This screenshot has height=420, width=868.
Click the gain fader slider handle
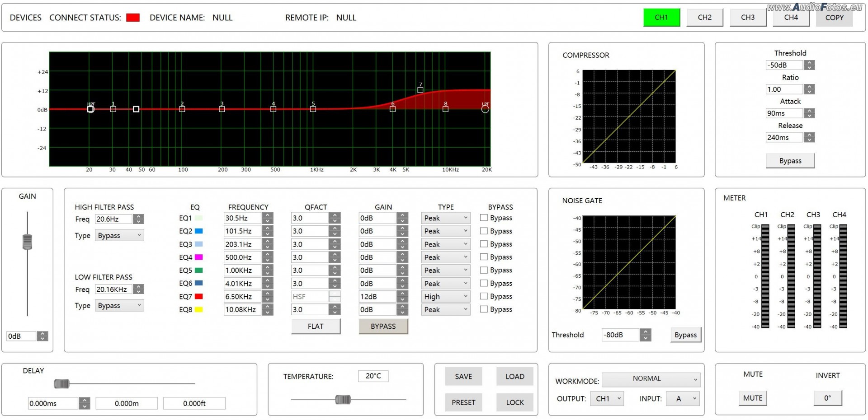28,242
